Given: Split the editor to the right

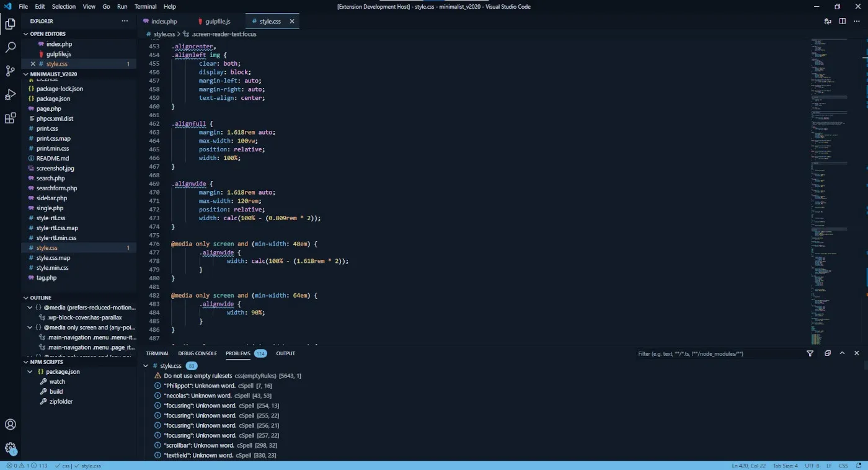Looking at the screenshot, I should click(842, 21).
